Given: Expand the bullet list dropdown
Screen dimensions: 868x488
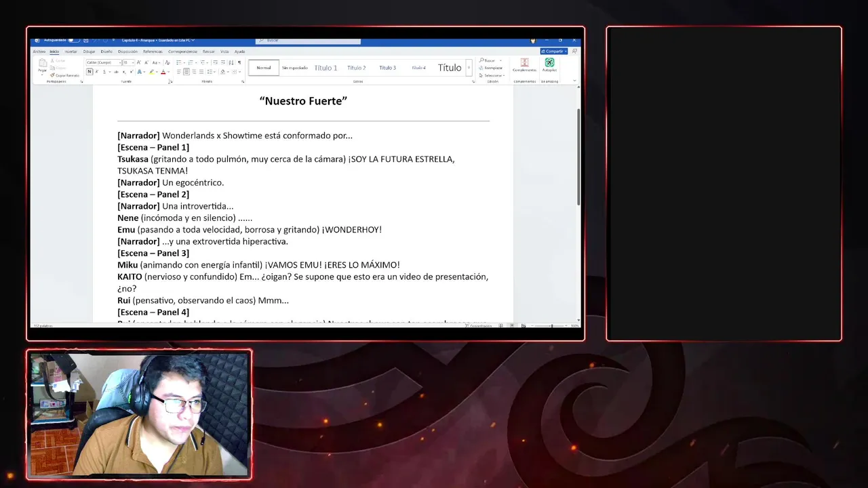Looking at the screenshot, I should 184,62.
